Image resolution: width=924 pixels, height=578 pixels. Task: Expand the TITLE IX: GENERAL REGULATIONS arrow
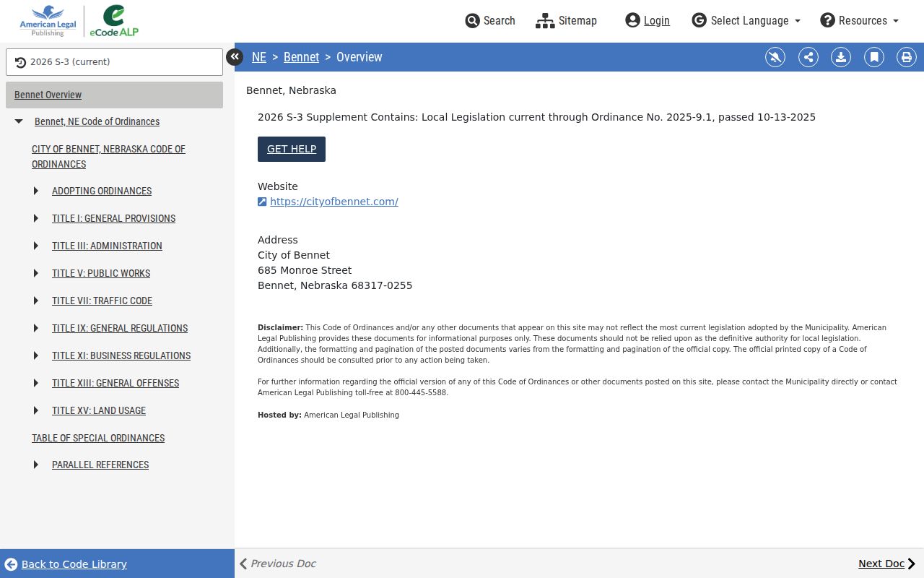pos(36,328)
